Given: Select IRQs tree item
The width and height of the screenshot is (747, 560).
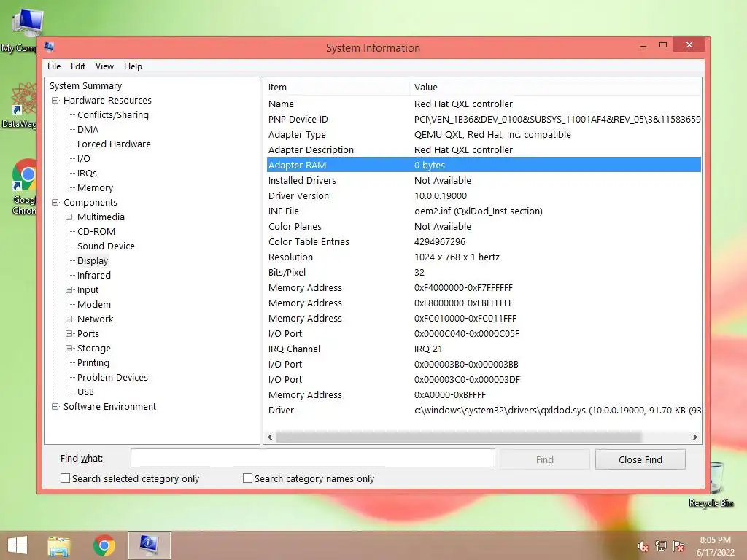Looking at the screenshot, I should click(x=87, y=174).
